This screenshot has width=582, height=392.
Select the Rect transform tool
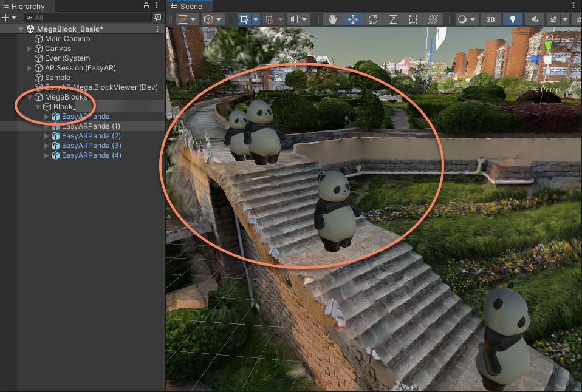point(413,19)
